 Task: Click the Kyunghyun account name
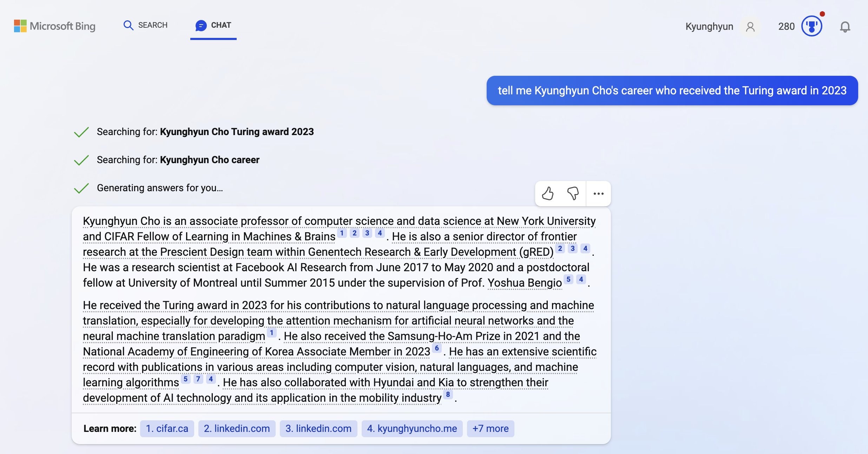tap(709, 27)
